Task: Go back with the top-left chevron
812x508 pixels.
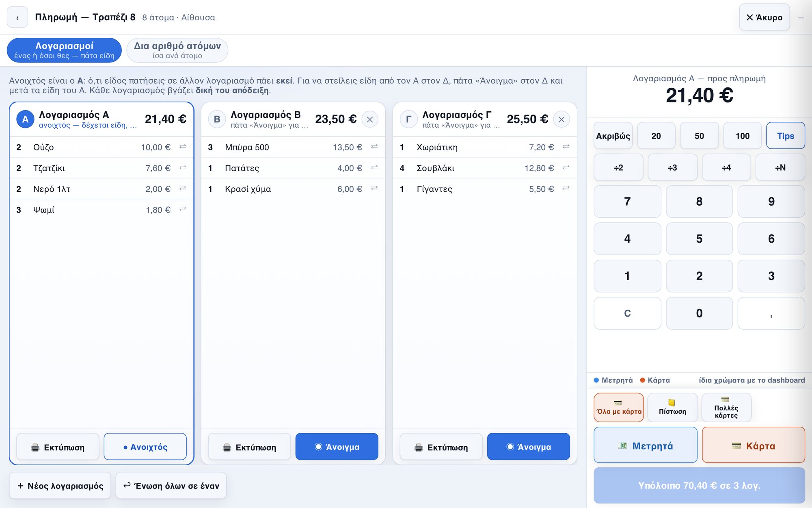Action: click(17, 17)
